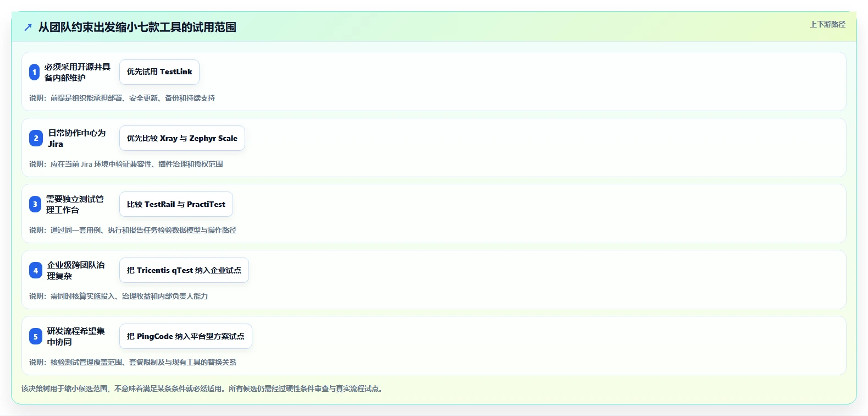
Task: Click condition text 日常协作中心为 Jira
Action: tap(77, 138)
